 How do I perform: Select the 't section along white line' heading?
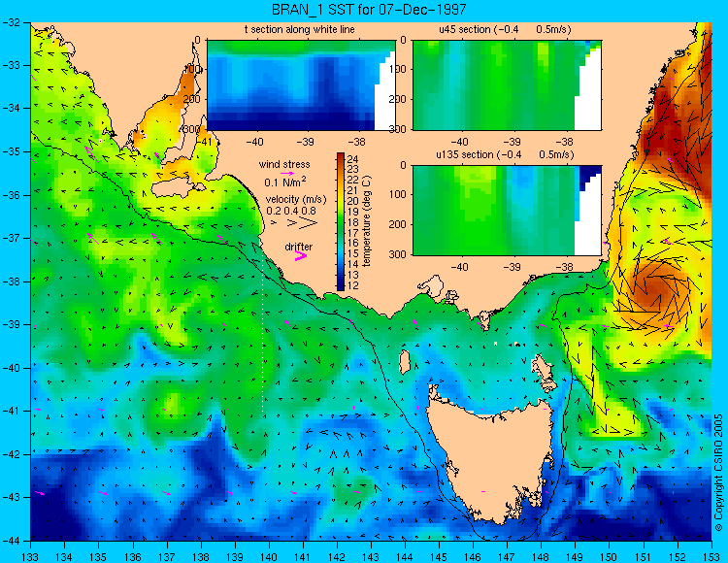[x=300, y=29]
